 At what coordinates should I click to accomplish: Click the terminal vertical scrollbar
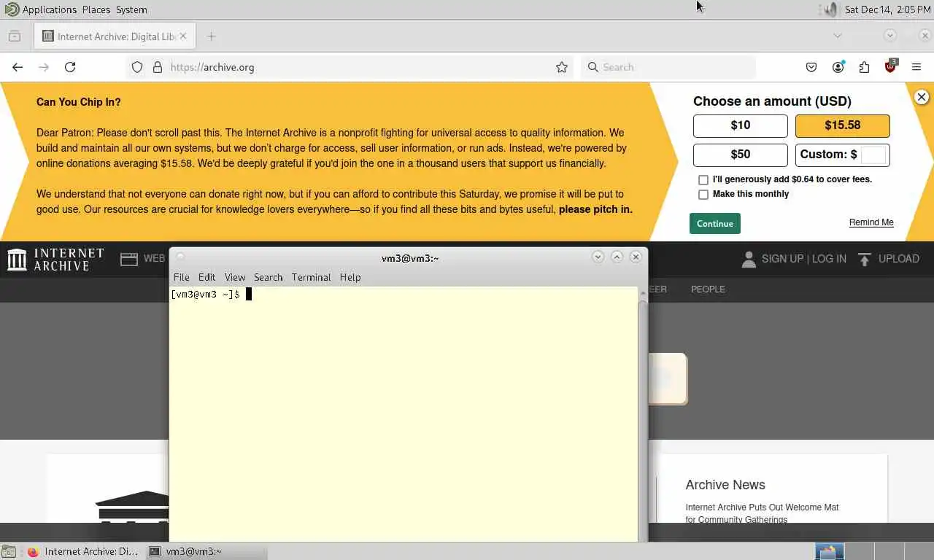(x=643, y=416)
